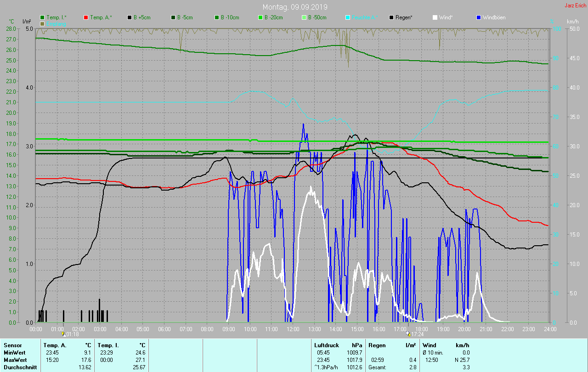Click the km/h axis unit label
The height and width of the screenshot is (372, 588).
(x=572, y=22)
